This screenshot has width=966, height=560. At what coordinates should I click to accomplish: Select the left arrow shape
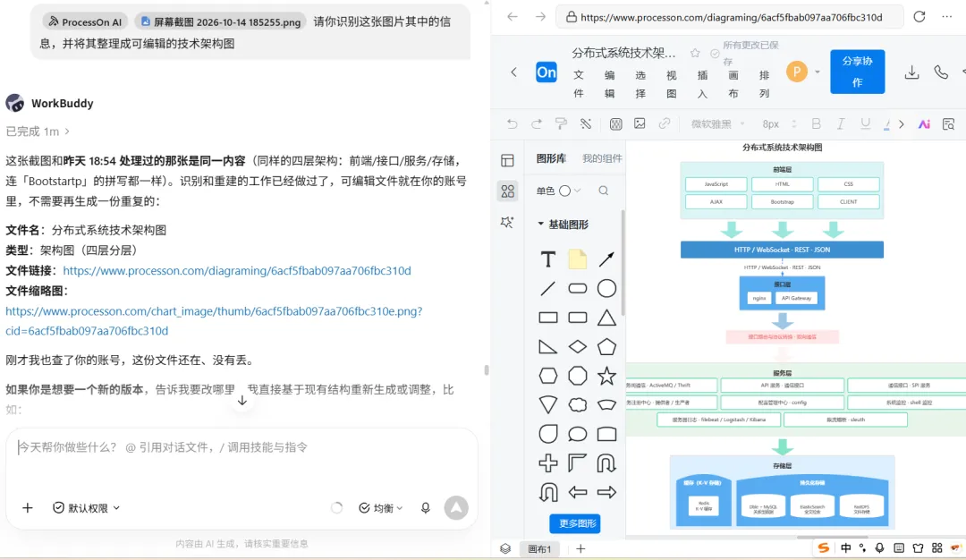coord(577,492)
